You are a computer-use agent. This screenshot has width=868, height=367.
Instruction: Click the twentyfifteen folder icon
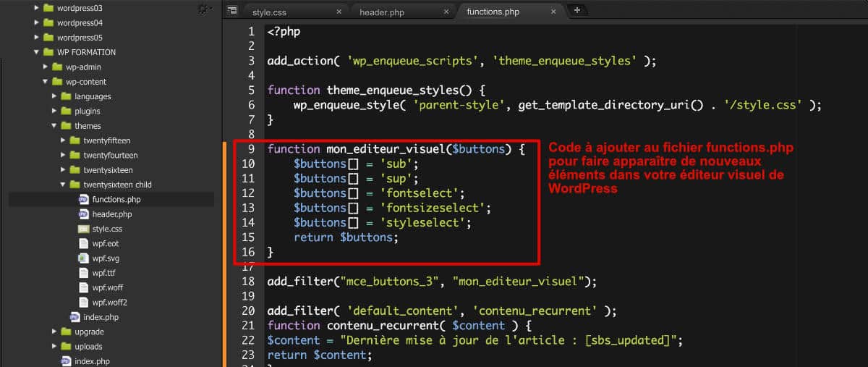point(75,140)
